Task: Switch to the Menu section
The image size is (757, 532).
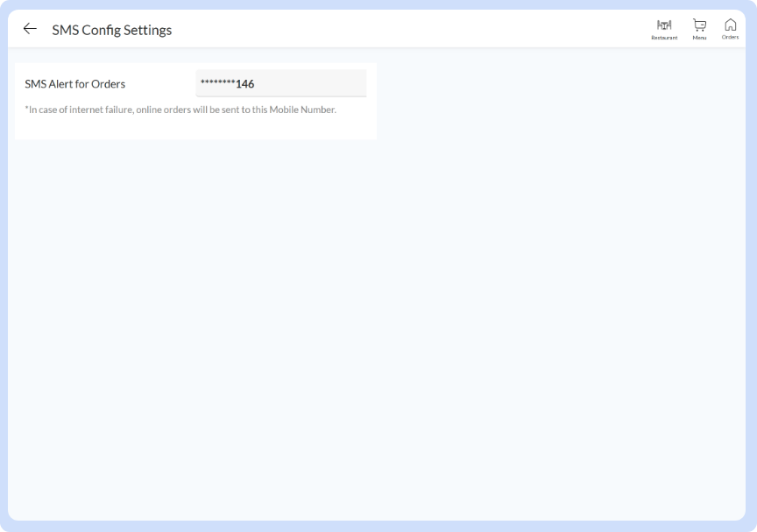Action: coord(699,29)
